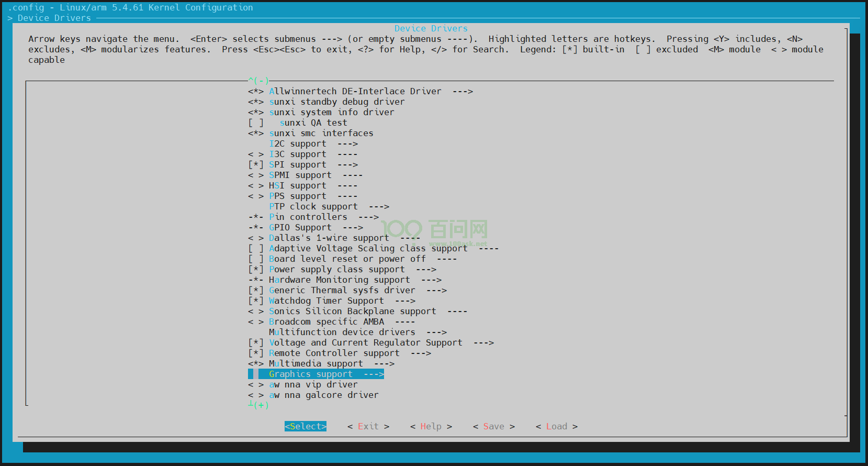Expand the Multifunction device drivers entry
Viewport: 868px width, 466px height.
357,332
